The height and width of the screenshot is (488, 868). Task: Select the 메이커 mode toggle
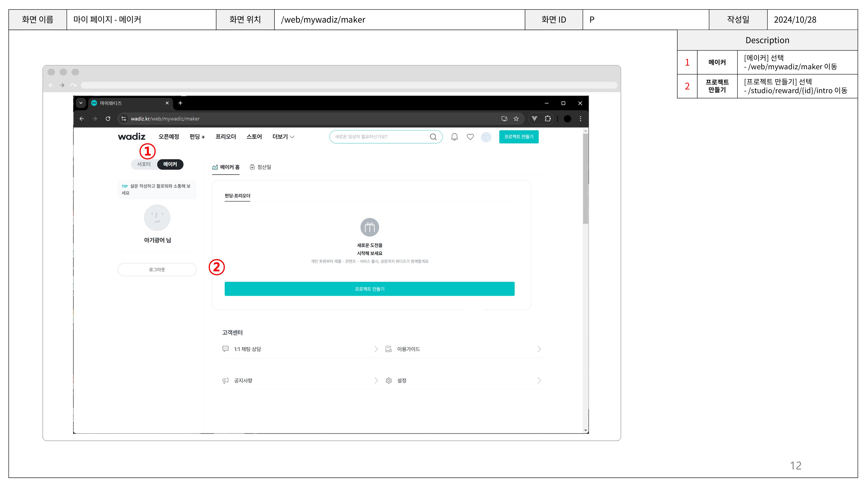coord(170,164)
